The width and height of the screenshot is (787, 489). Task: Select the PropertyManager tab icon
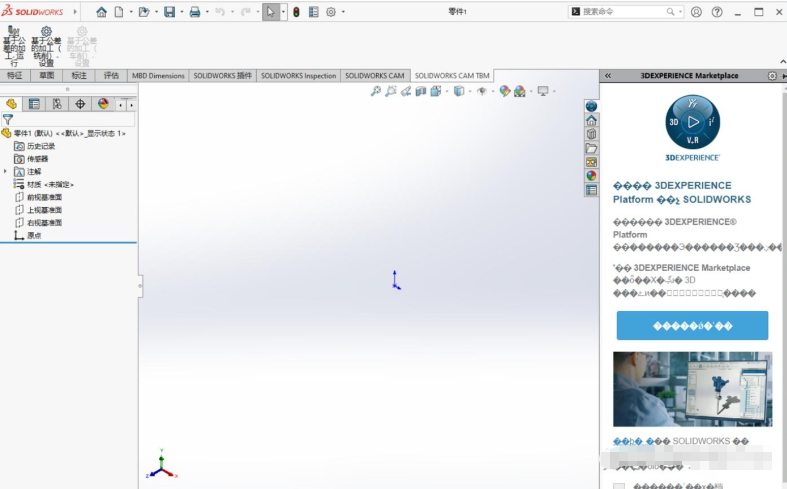(x=34, y=104)
